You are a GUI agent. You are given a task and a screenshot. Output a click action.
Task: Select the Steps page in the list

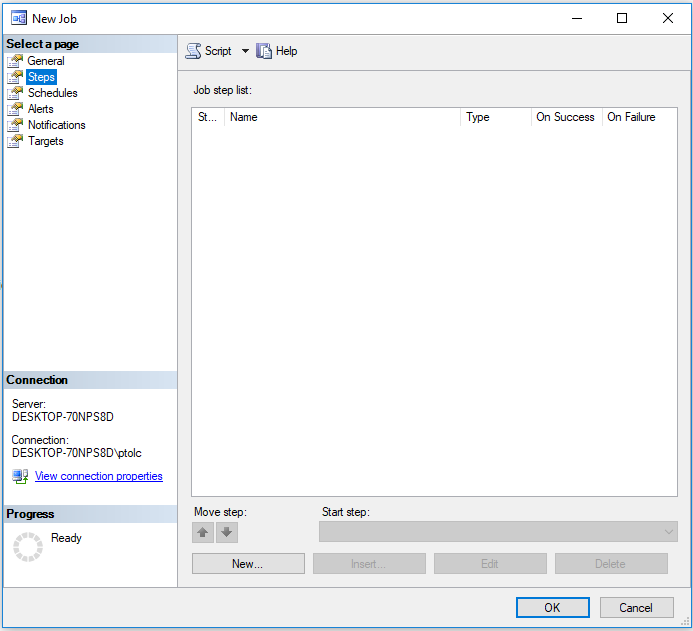(41, 77)
